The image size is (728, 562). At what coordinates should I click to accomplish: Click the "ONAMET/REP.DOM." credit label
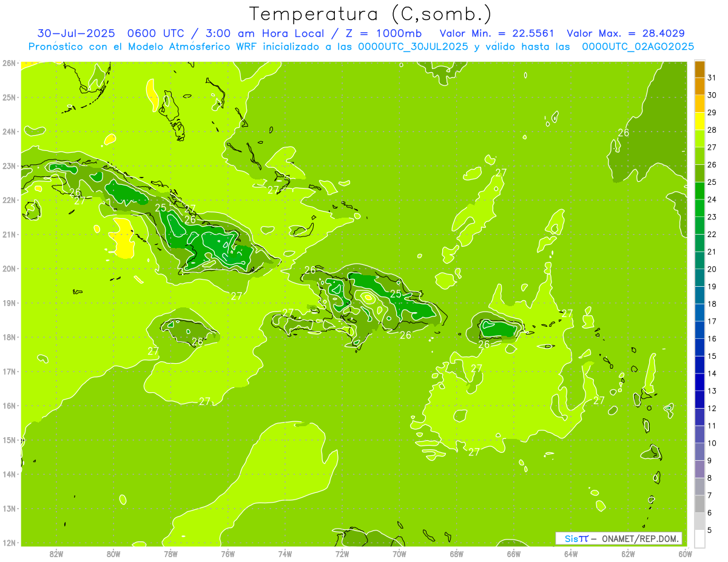(x=640, y=538)
